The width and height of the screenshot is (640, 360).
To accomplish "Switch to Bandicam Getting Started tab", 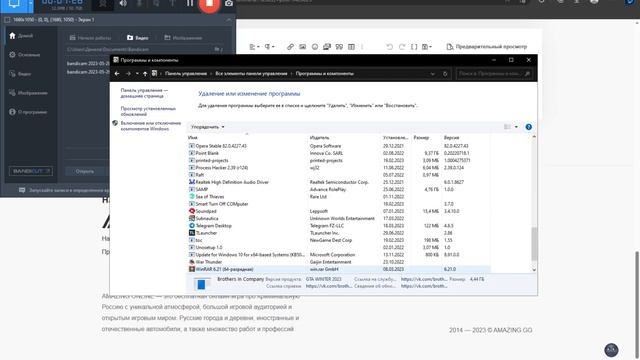I will click(x=90, y=38).
